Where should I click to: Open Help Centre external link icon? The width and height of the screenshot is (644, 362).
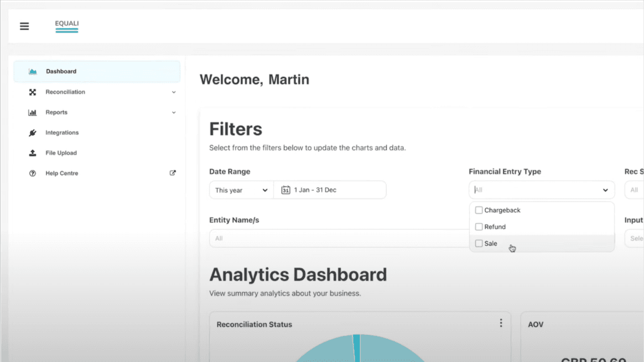click(173, 173)
